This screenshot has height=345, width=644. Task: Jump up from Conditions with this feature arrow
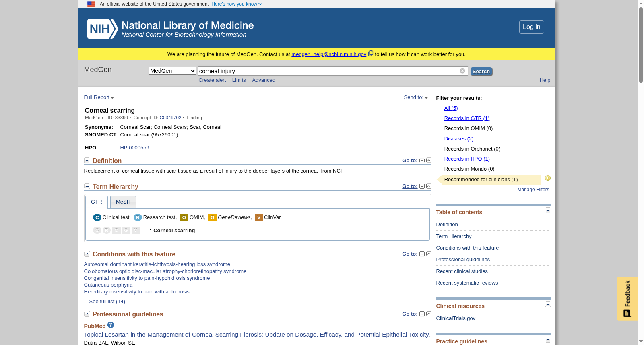pyautogui.click(x=429, y=254)
